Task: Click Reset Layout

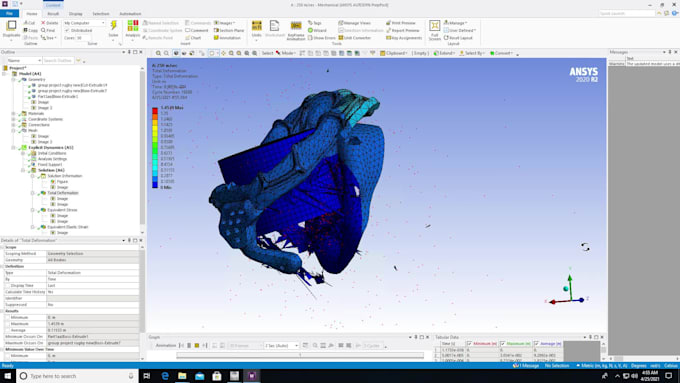Action: coord(458,38)
